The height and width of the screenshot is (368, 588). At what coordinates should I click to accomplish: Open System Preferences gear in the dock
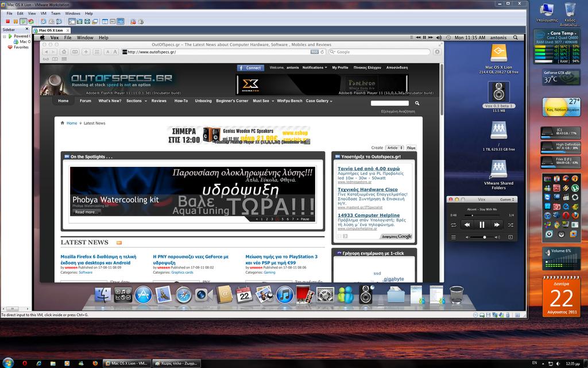tap(325, 295)
